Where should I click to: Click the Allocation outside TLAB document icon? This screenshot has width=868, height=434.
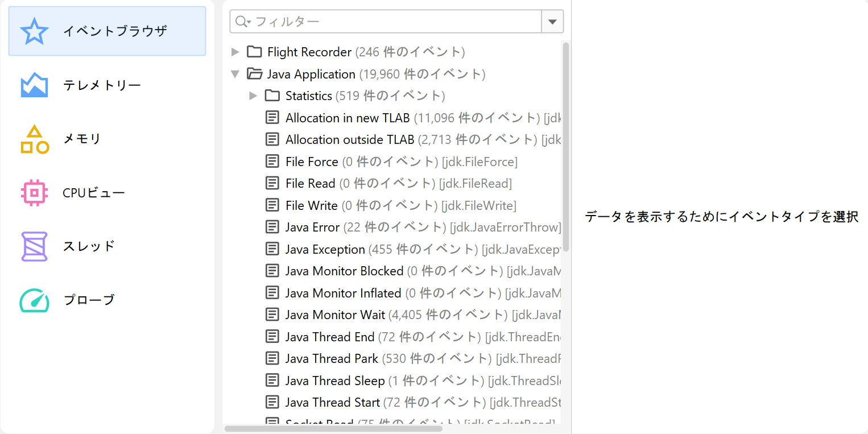click(273, 139)
